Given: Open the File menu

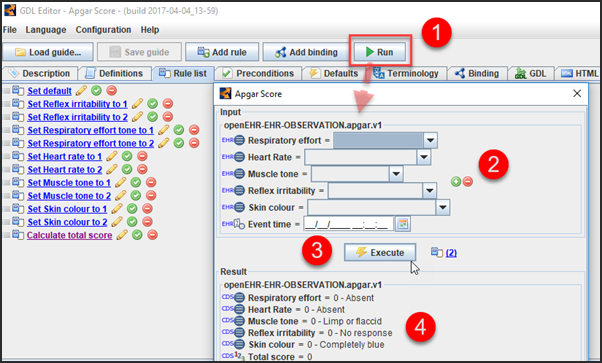Looking at the screenshot, I should (10, 30).
